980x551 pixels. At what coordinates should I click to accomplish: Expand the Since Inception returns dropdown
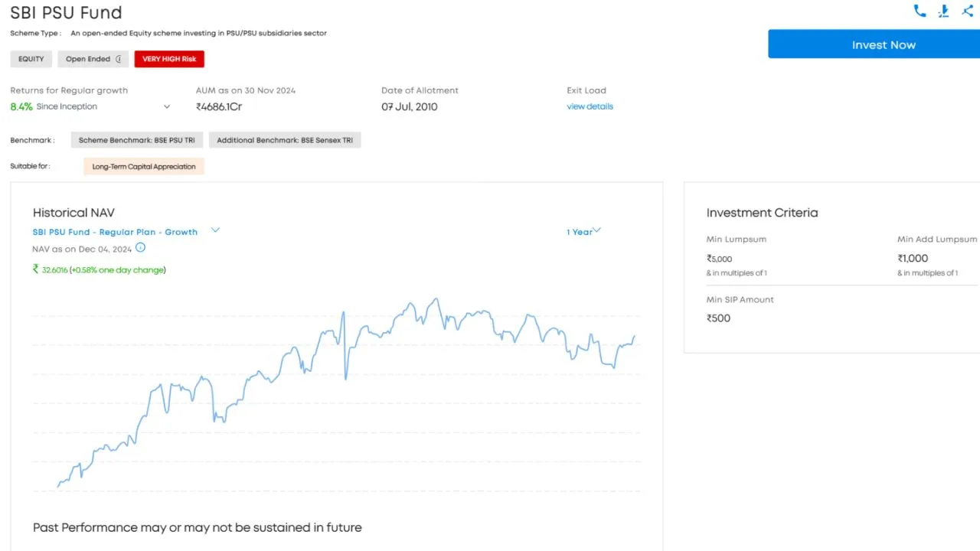[x=167, y=107]
